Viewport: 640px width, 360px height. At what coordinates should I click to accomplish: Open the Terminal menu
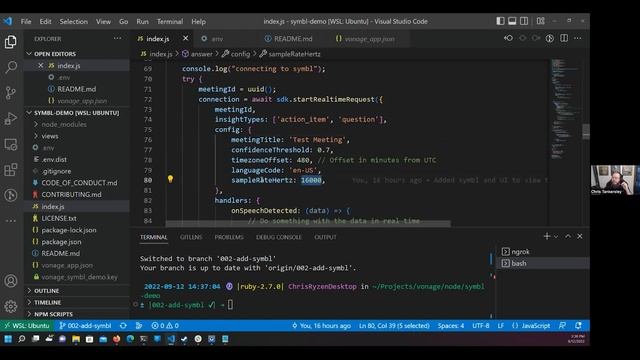170,22
